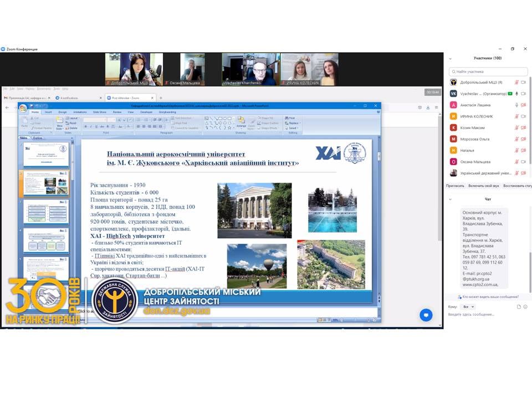This screenshot has height=399, width=532.
Task: Toggle muted microphone for Козин Максим
Action: point(516,128)
